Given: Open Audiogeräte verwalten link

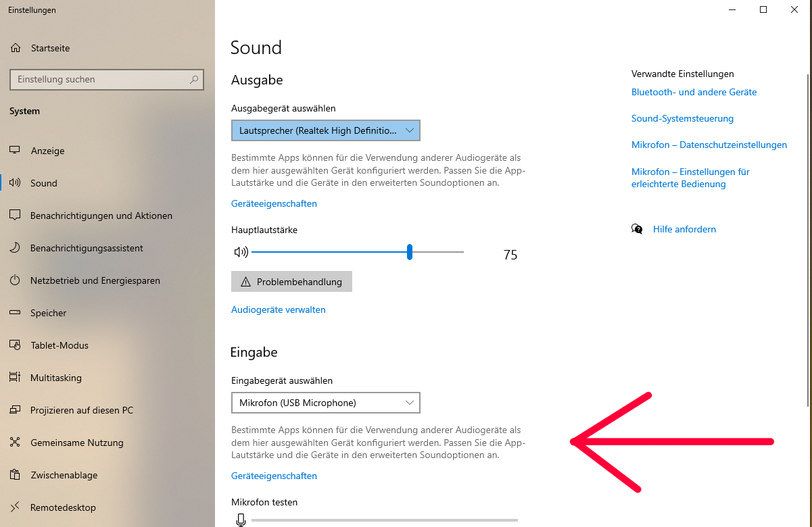Looking at the screenshot, I should [279, 309].
